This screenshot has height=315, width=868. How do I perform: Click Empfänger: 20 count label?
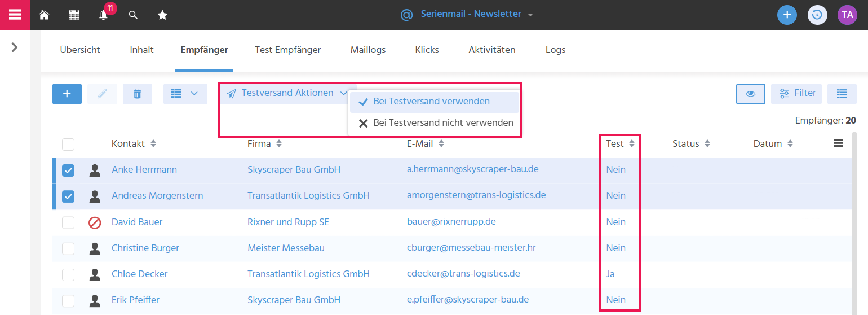[826, 120]
